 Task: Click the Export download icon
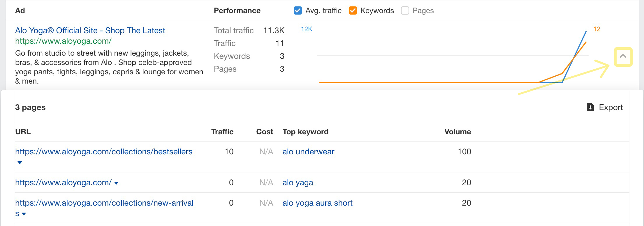(x=590, y=107)
